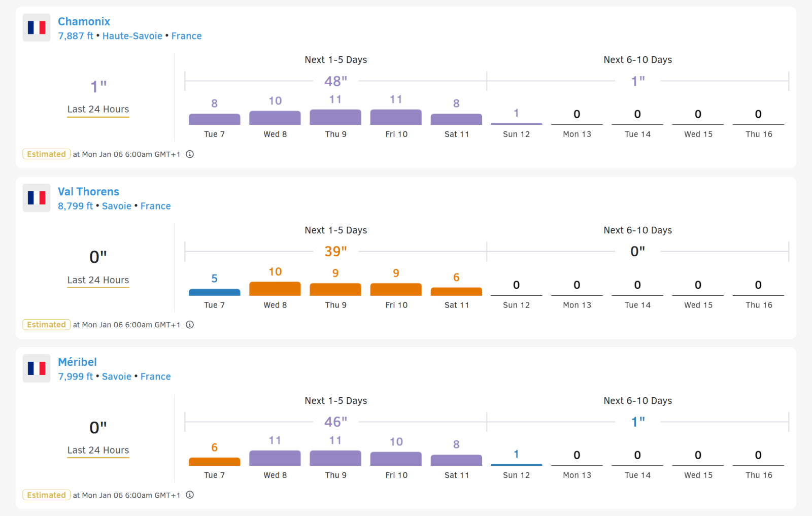The width and height of the screenshot is (812, 516).
Task: Click the 7,999 ft elevation for Méribel
Action: tap(76, 376)
